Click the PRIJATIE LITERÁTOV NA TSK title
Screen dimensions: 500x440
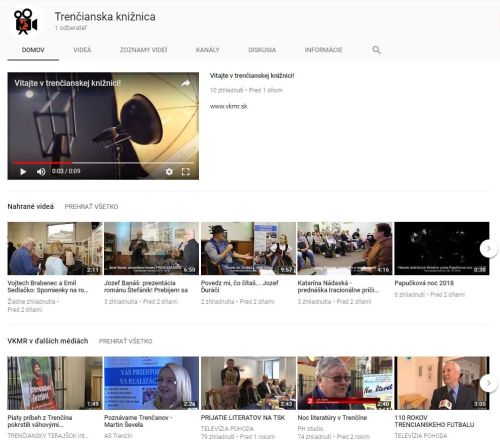point(243,418)
